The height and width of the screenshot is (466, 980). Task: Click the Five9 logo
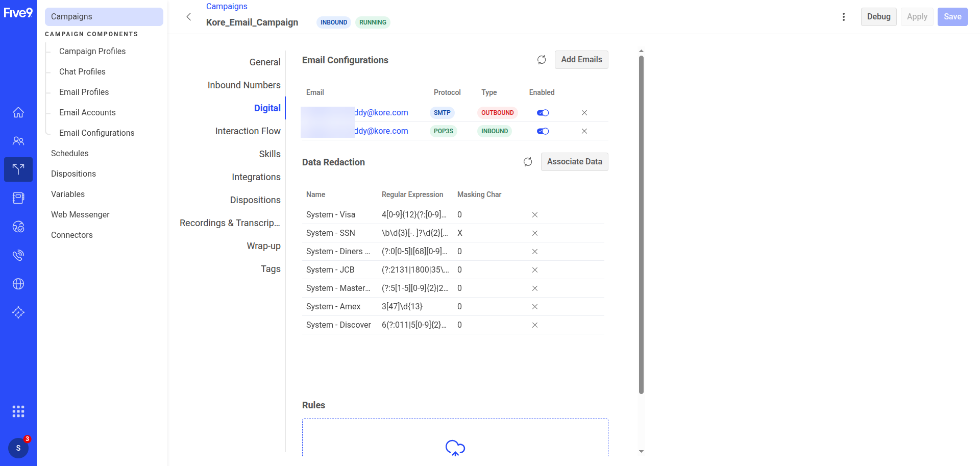pos(18,13)
